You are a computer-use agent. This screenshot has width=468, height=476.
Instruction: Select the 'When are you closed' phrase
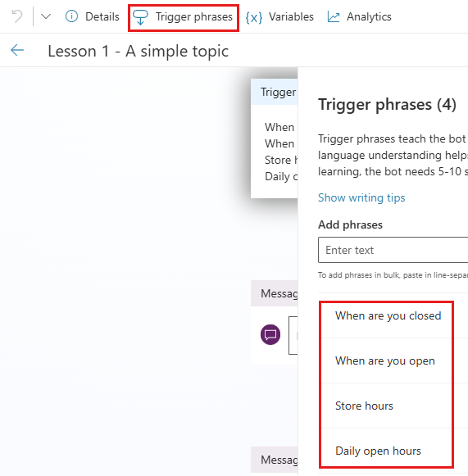point(388,316)
